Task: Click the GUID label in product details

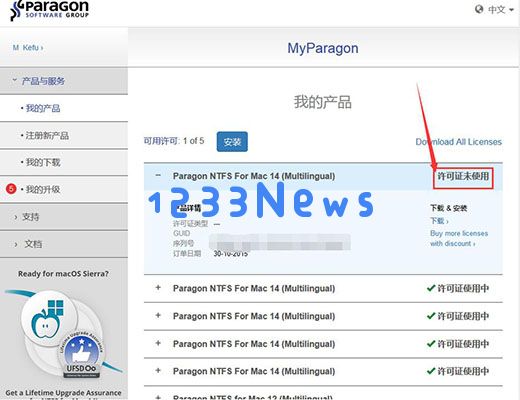Action: (181, 233)
